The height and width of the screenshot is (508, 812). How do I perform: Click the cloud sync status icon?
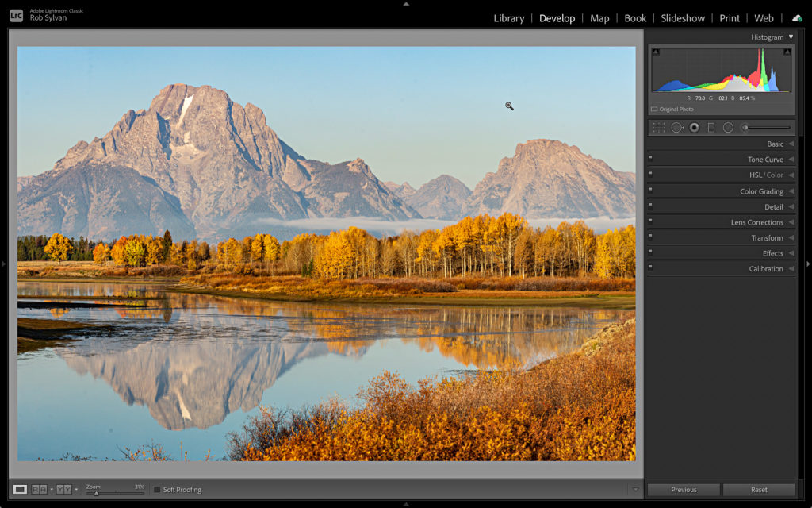[796, 18]
